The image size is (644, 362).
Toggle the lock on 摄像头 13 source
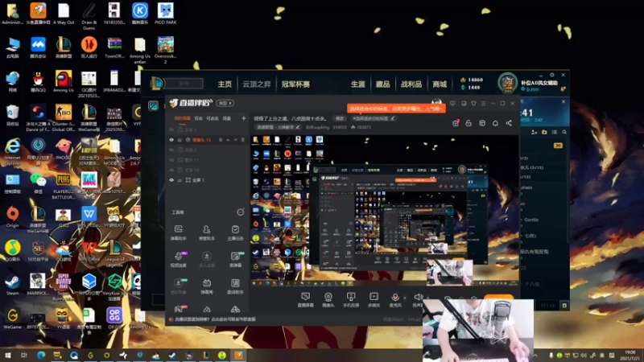180,140
